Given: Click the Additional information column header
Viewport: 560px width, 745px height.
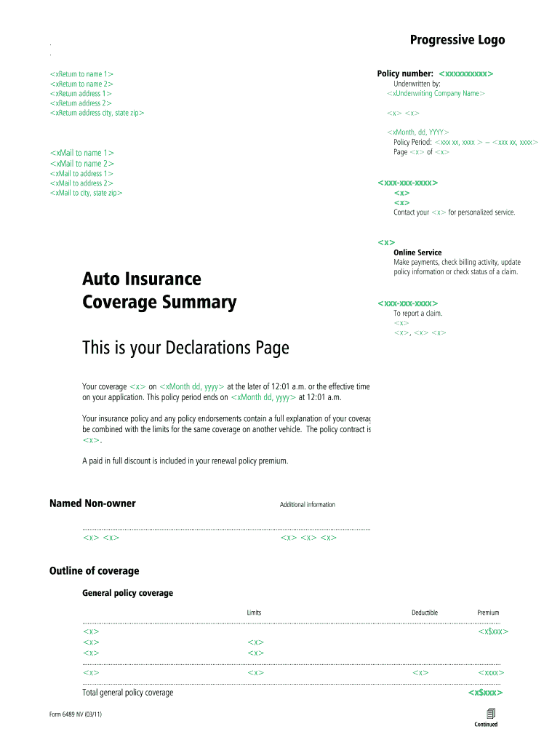Looking at the screenshot, I should [x=308, y=505].
